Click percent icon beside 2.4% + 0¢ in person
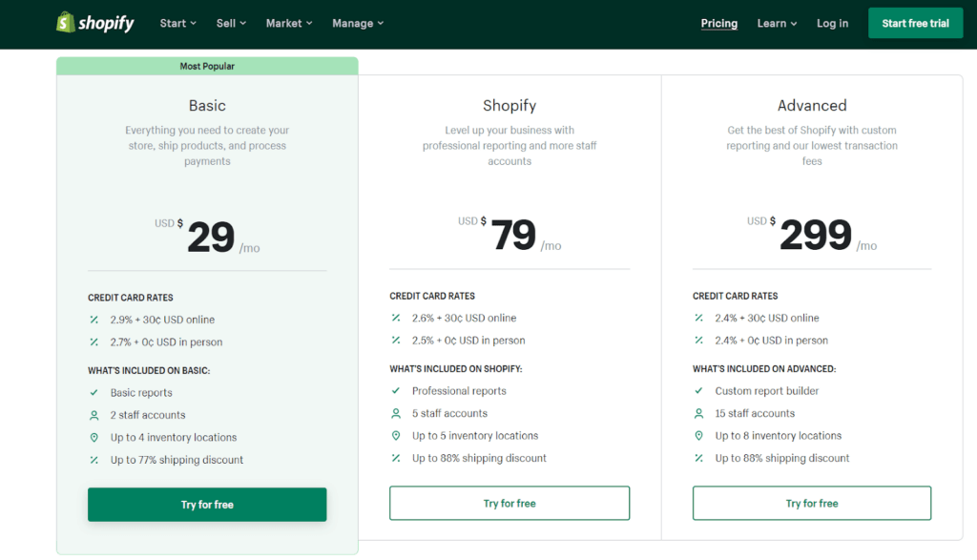This screenshot has height=560, width=977. click(x=698, y=341)
